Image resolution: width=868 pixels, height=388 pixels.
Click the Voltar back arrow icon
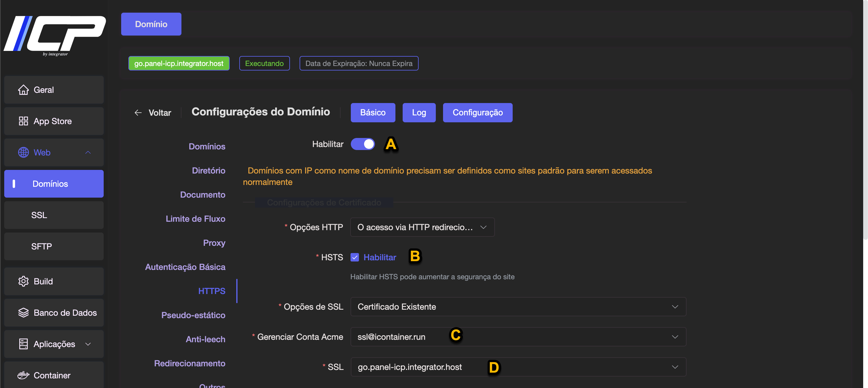138,113
